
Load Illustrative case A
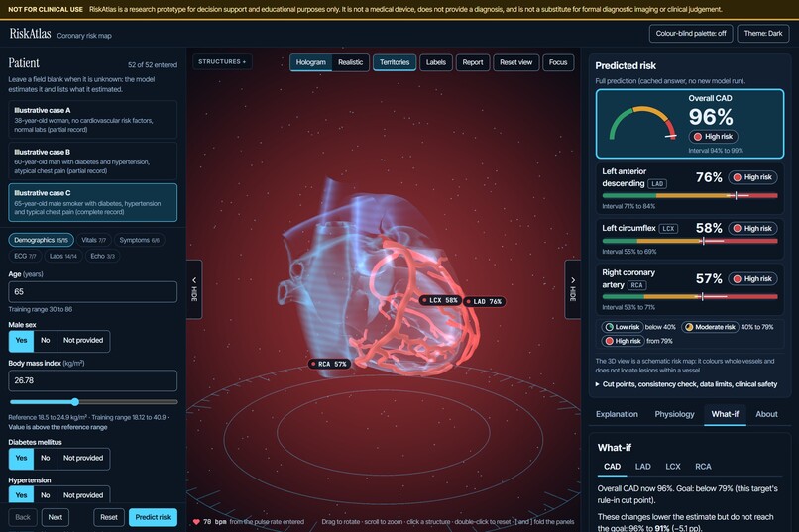coord(93,120)
